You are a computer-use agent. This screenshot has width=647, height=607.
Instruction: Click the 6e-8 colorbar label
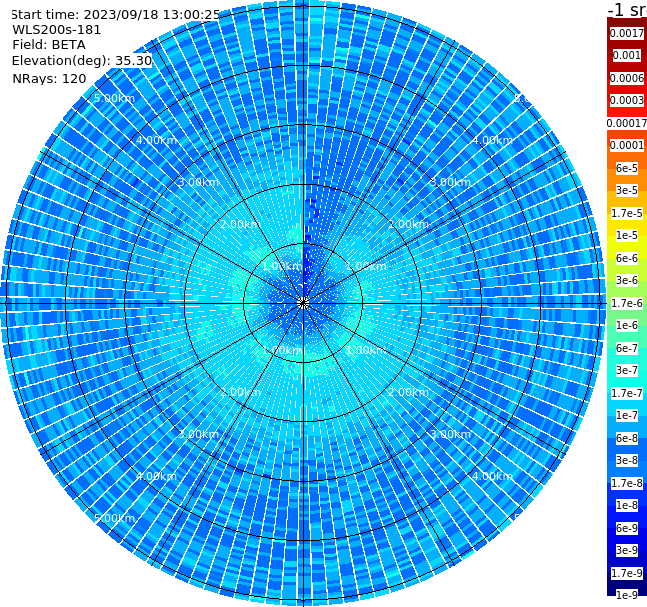tap(627, 438)
